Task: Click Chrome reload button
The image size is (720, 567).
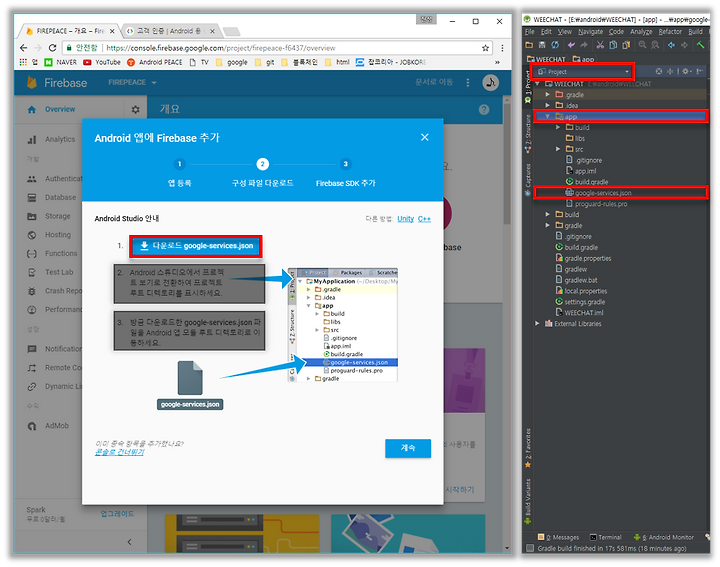Action: point(52,48)
